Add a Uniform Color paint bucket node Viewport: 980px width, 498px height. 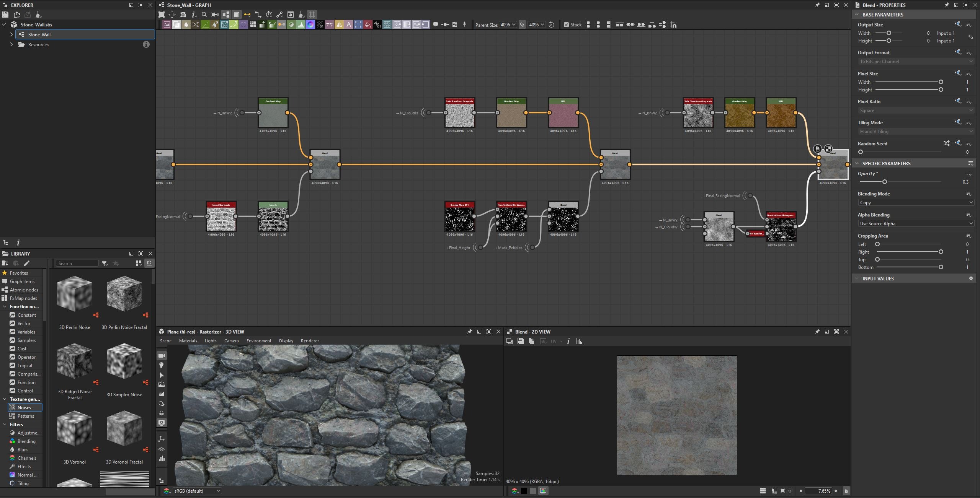(368, 25)
